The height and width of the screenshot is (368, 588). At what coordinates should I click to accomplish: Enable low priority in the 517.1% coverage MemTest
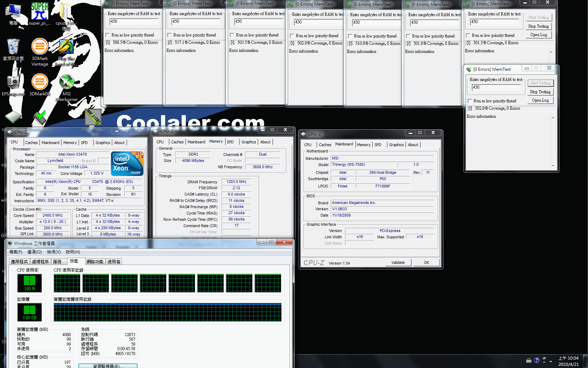point(170,35)
